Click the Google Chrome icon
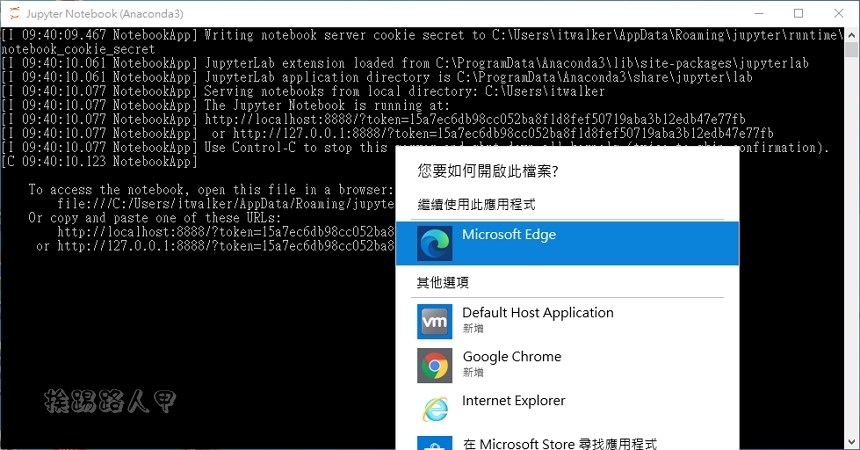 434,365
